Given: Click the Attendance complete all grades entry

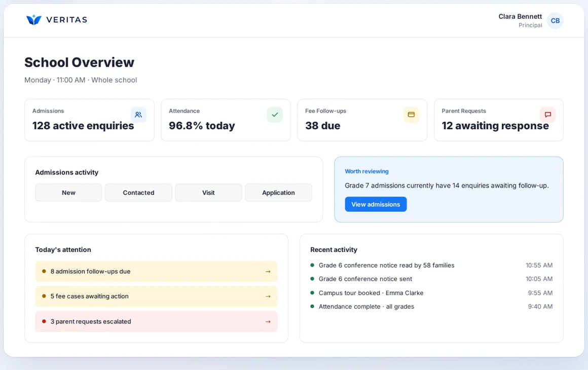Looking at the screenshot, I should point(366,307).
